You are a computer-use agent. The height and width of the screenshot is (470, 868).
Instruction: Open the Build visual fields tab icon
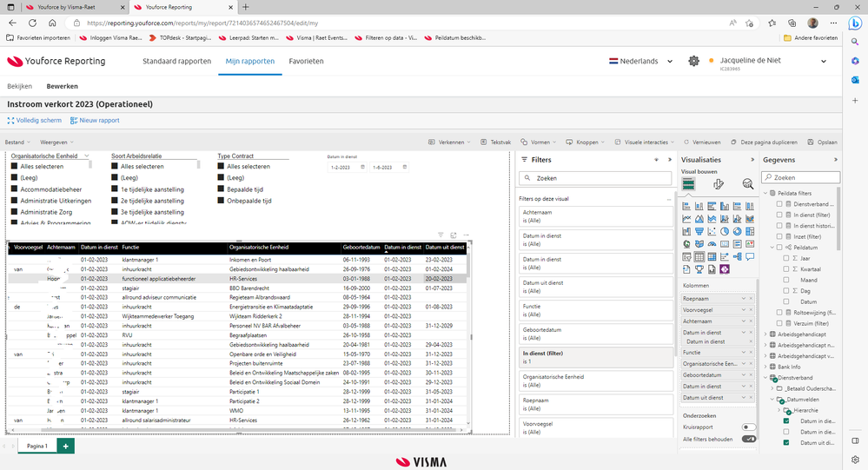pos(688,184)
